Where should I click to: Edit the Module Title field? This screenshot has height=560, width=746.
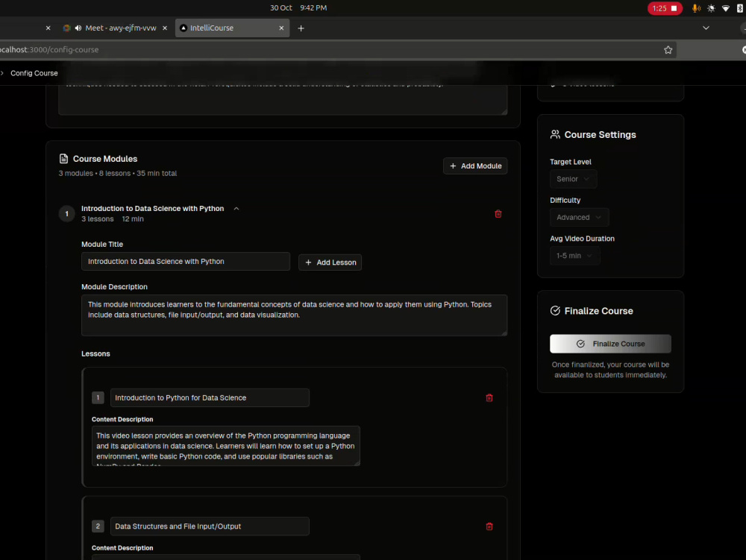click(186, 262)
